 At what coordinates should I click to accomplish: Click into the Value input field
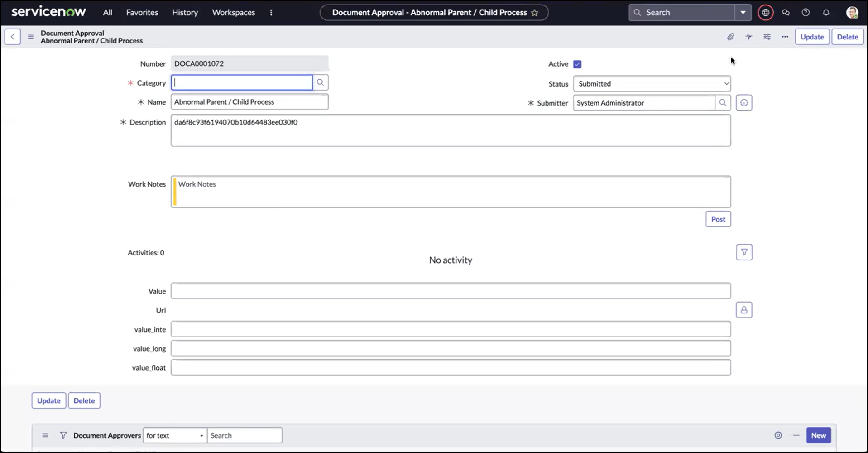(x=450, y=291)
